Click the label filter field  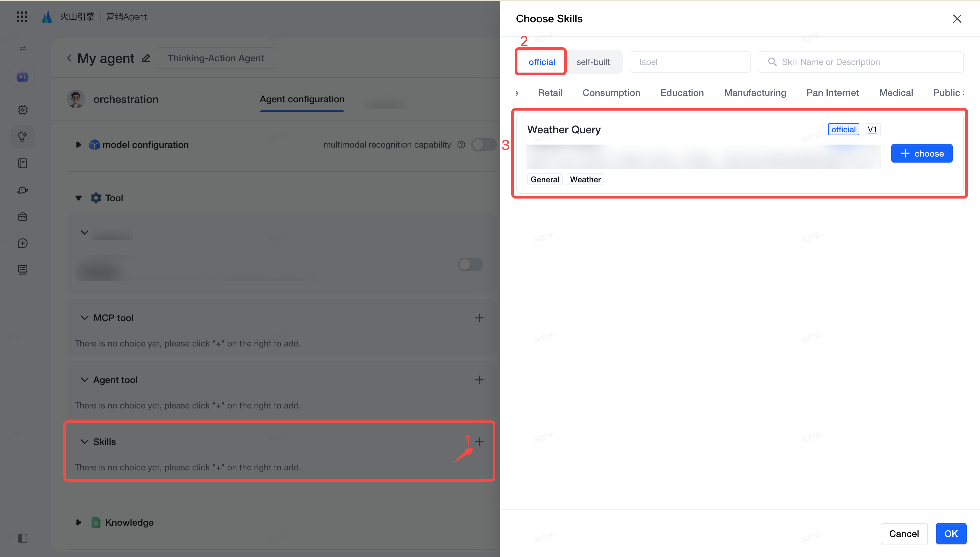690,62
